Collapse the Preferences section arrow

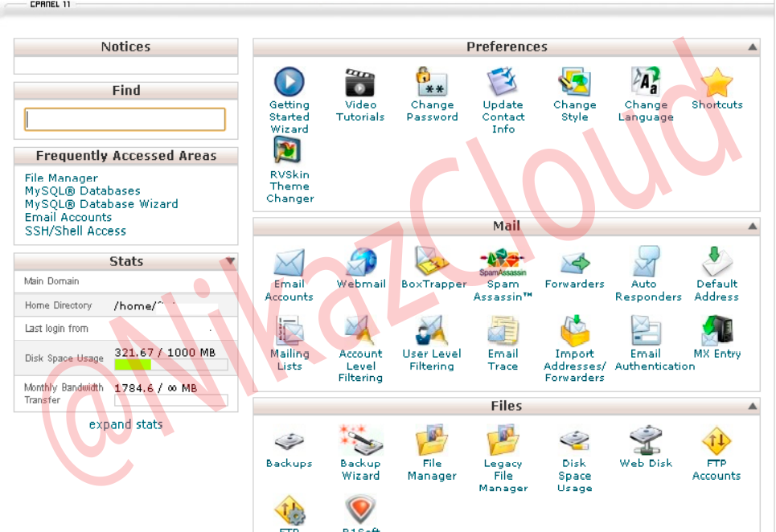pyautogui.click(x=752, y=47)
